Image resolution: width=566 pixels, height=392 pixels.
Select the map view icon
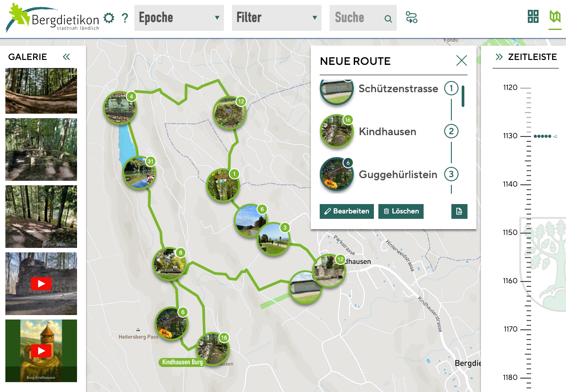pyautogui.click(x=555, y=17)
